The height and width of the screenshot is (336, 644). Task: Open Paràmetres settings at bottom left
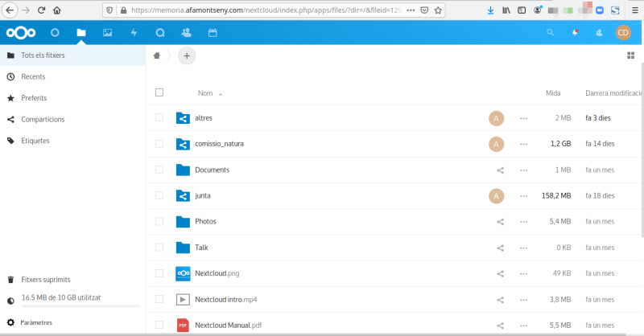point(36,322)
